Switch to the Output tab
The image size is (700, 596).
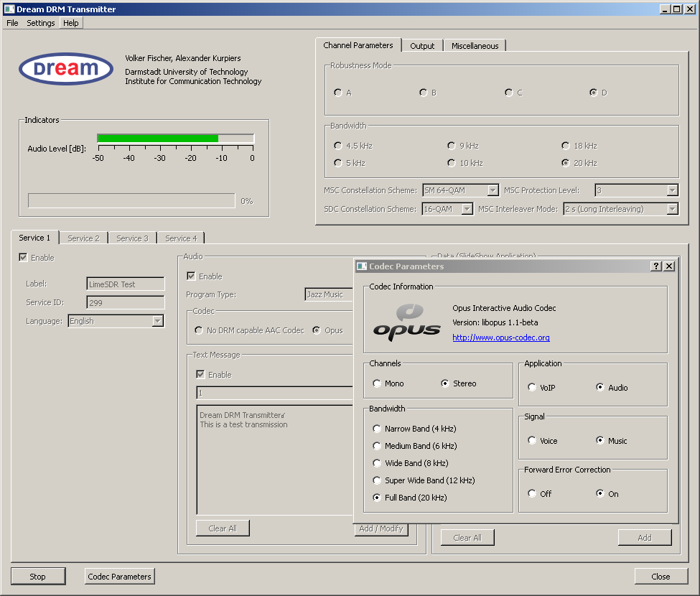point(422,45)
